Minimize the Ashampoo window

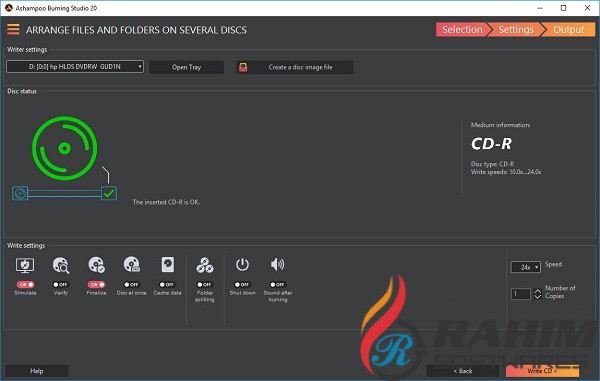click(540, 8)
